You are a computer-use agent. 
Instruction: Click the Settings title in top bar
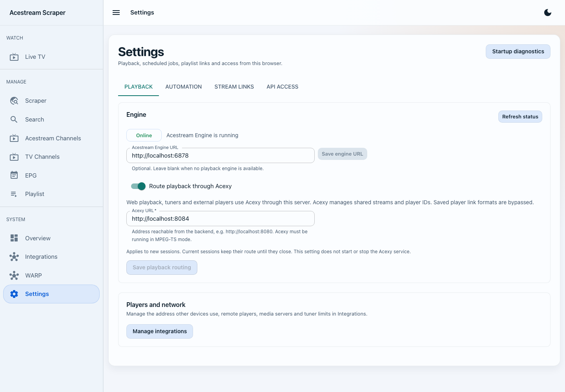[x=142, y=13]
